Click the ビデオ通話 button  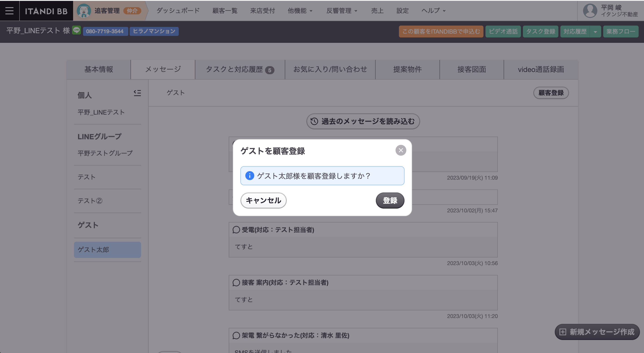(503, 31)
